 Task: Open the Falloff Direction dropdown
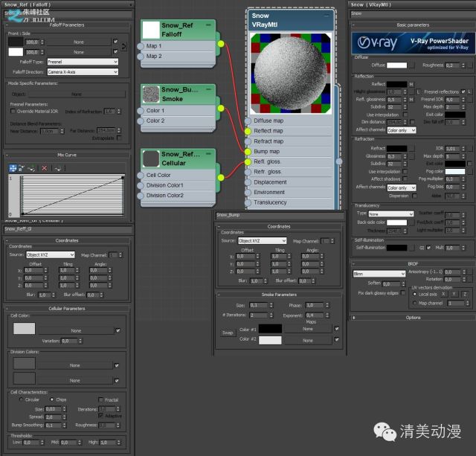(x=83, y=72)
